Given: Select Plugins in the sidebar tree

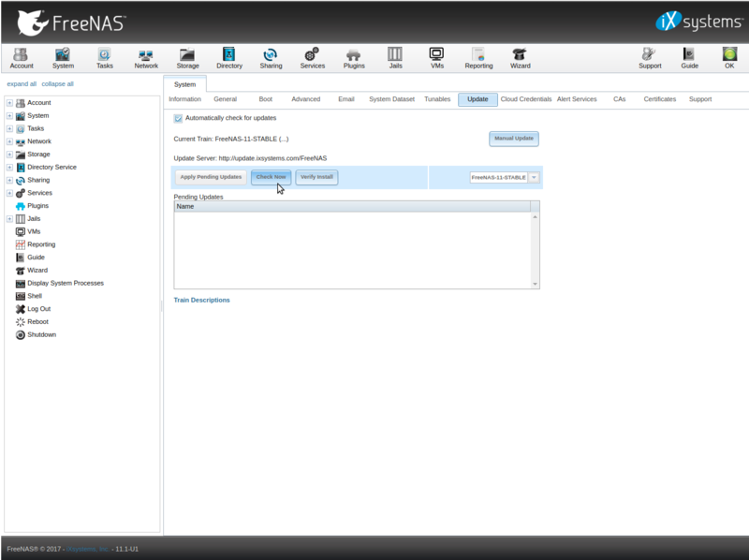Looking at the screenshot, I should [x=37, y=206].
